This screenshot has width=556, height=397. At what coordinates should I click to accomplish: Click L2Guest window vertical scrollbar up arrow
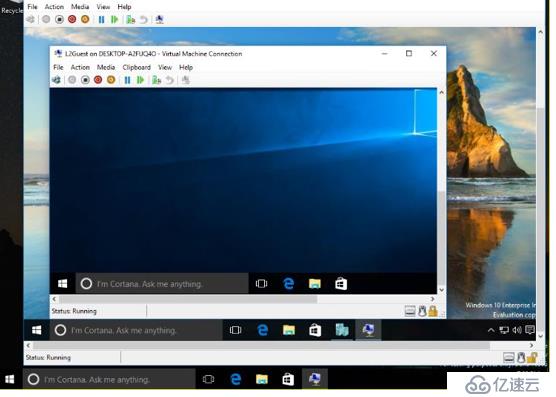[x=441, y=92]
